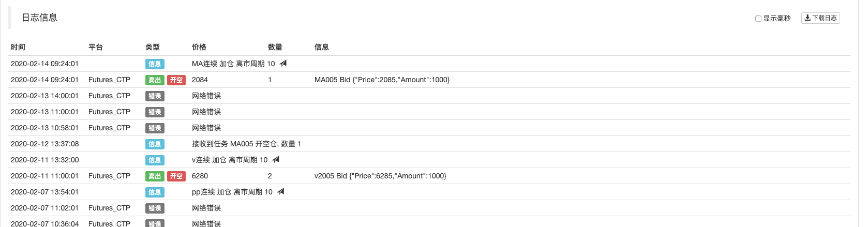Click the 价格 column header
Screen dimensions: 868x227
coord(199,47)
